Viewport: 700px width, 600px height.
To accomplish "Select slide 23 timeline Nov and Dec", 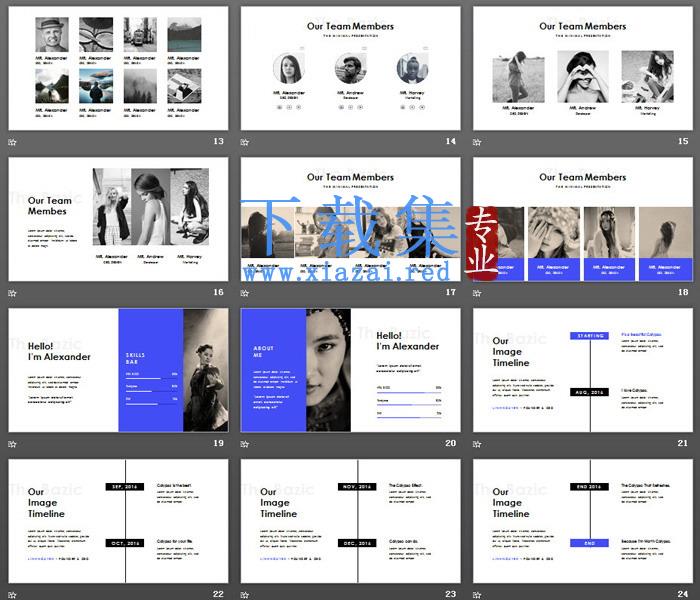I will pyautogui.click(x=350, y=521).
